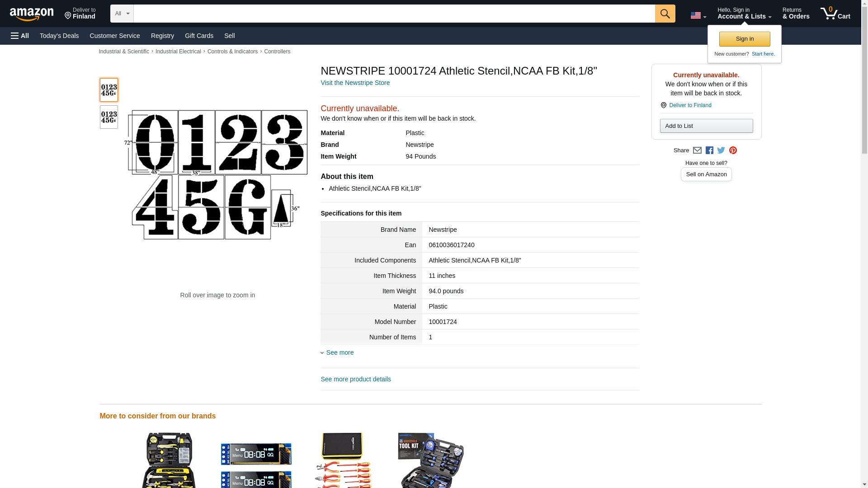Open the search category All dropdown
Image resolution: width=868 pixels, height=488 pixels.
tap(122, 14)
